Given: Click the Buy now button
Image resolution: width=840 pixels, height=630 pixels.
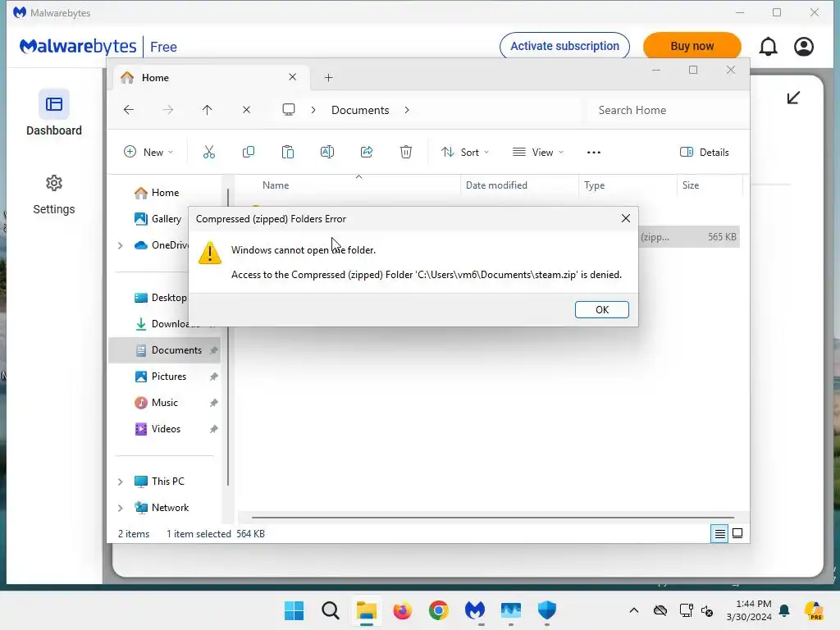Looking at the screenshot, I should coord(692,46).
